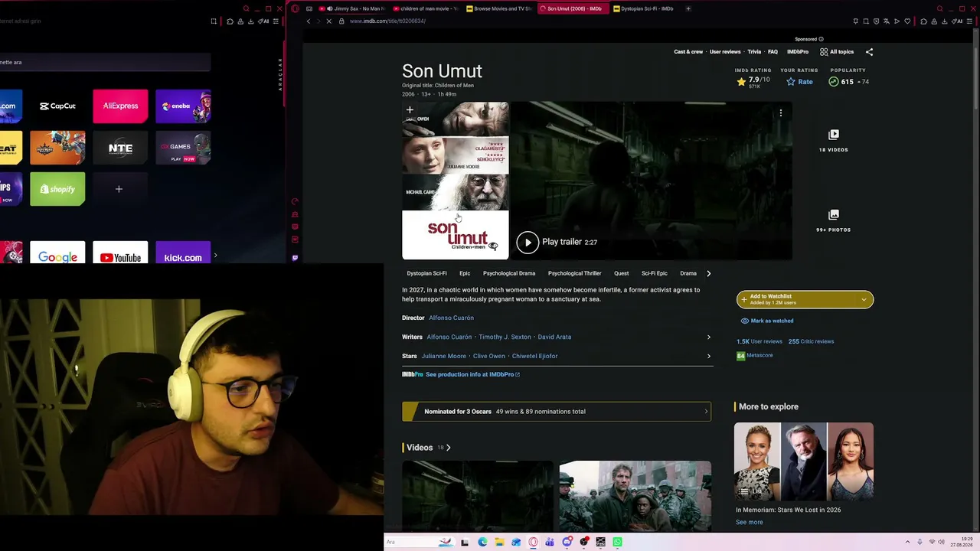Open the Opera GX menu logo
Image resolution: width=980 pixels, height=551 pixels.
(296, 8)
